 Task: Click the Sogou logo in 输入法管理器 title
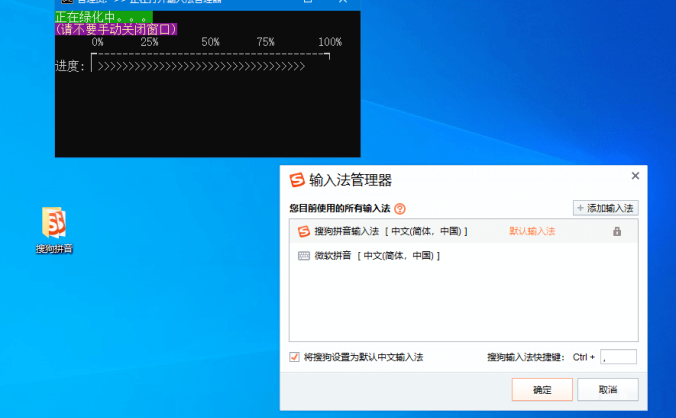tap(297, 180)
